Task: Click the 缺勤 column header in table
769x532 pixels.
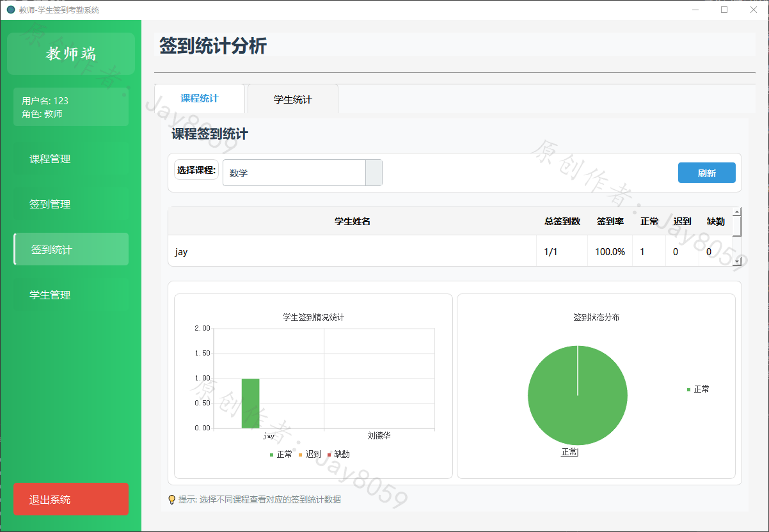Action: point(716,221)
